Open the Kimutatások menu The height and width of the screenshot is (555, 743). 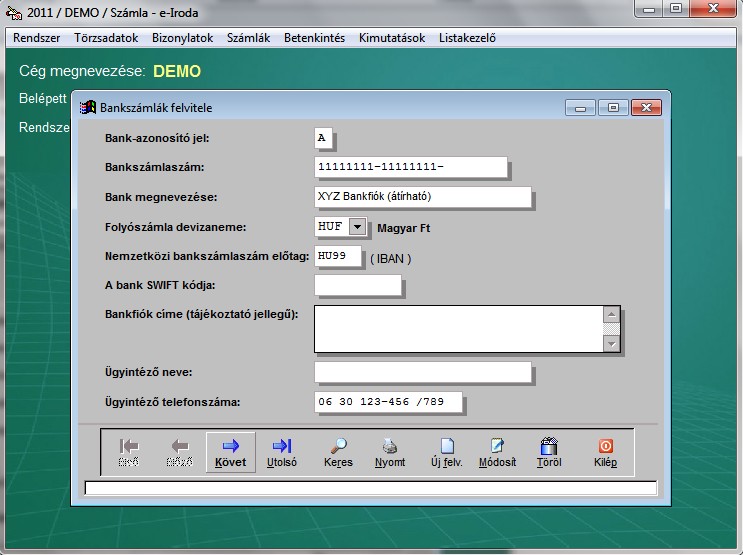tap(392, 38)
